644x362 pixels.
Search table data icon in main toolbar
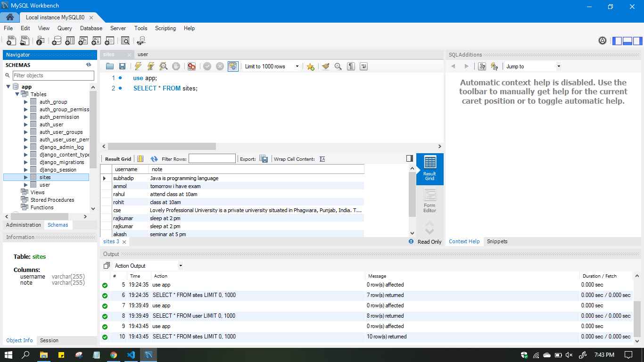pos(125,41)
